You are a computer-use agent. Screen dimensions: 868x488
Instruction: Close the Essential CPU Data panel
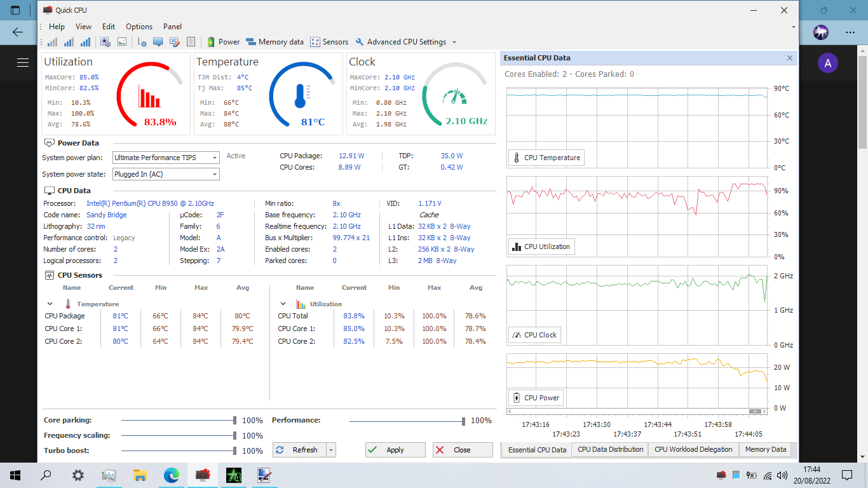tap(790, 58)
